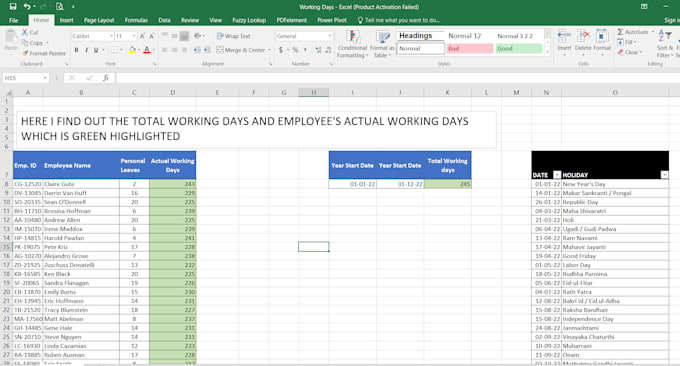This screenshot has height=366, width=680.
Task: Click Merge & Center button
Action: (241, 50)
